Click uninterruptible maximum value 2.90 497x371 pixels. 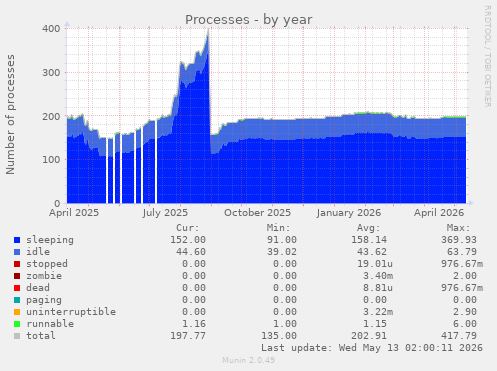click(465, 312)
